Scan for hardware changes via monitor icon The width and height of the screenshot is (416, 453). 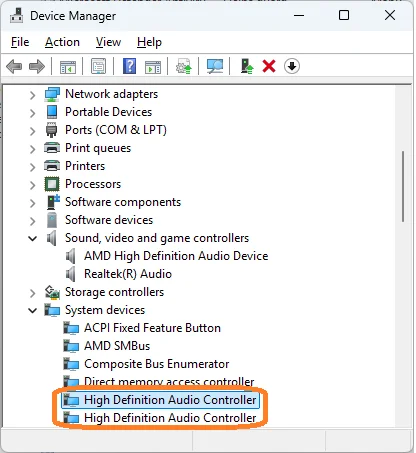215,66
